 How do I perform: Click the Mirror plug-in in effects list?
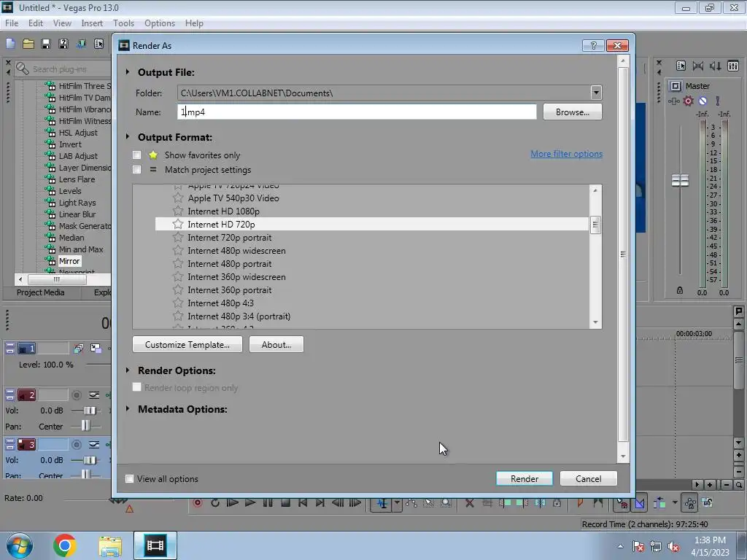[69, 261]
